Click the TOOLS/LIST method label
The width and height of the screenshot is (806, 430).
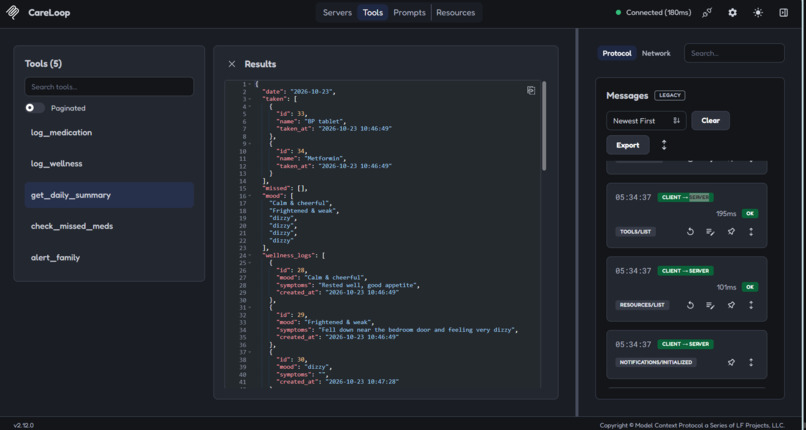point(635,232)
